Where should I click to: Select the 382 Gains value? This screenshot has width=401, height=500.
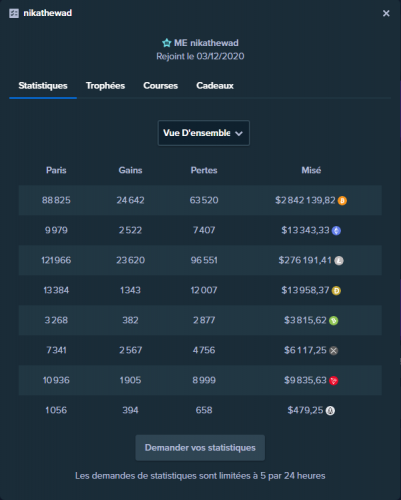point(130,320)
